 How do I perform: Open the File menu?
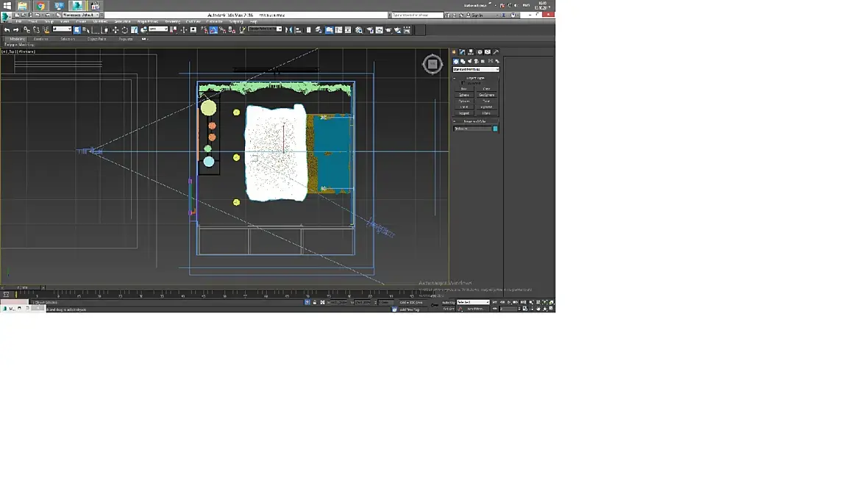click(19, 21)
